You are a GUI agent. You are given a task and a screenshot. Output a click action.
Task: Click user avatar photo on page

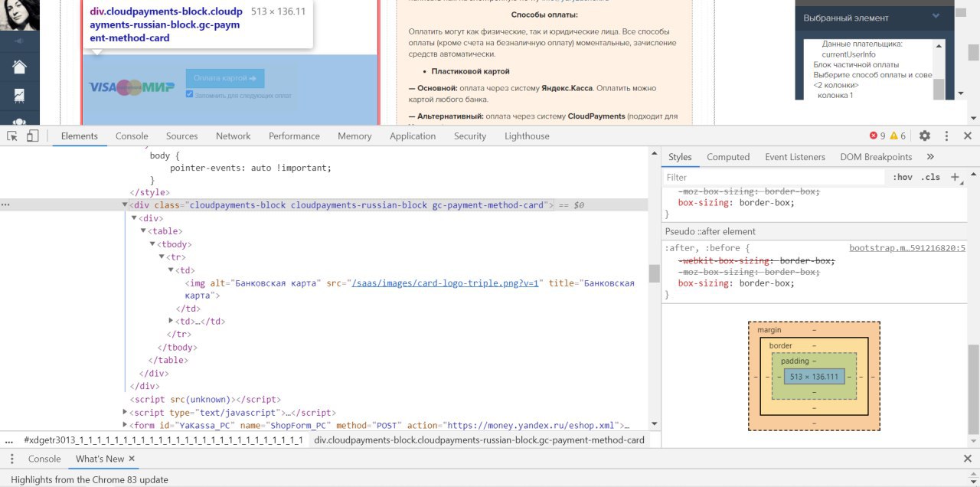click(x=19, y=15)
